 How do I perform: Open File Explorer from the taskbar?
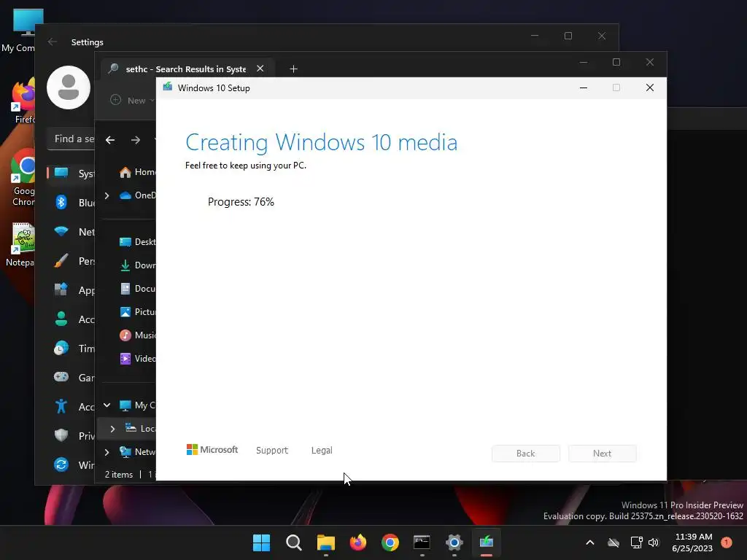pos(326,542)
